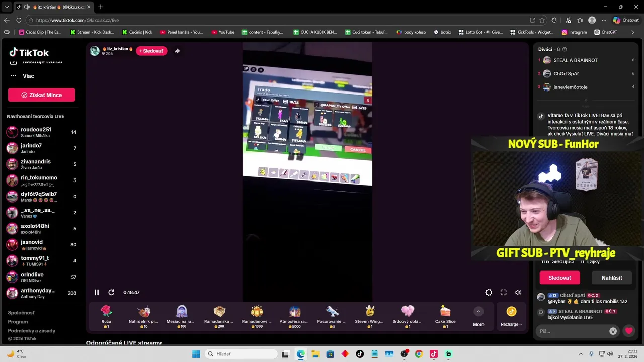Share the live stream via arrow icon
The width and height of the screenshot is (644, 362).
[177, 51]
